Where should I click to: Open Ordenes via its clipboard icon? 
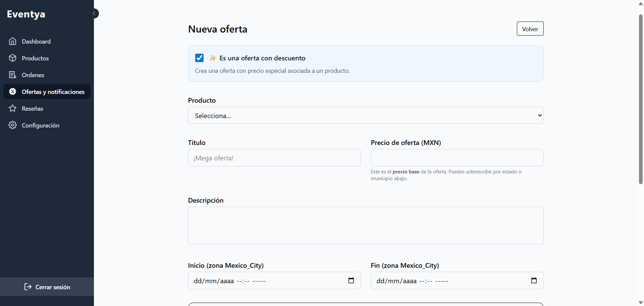pos(12,74)
